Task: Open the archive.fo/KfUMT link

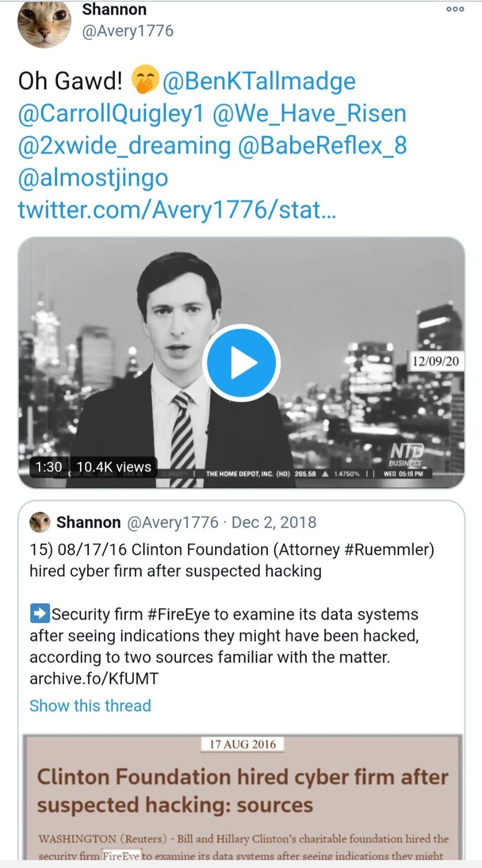Action: point(94,678)
